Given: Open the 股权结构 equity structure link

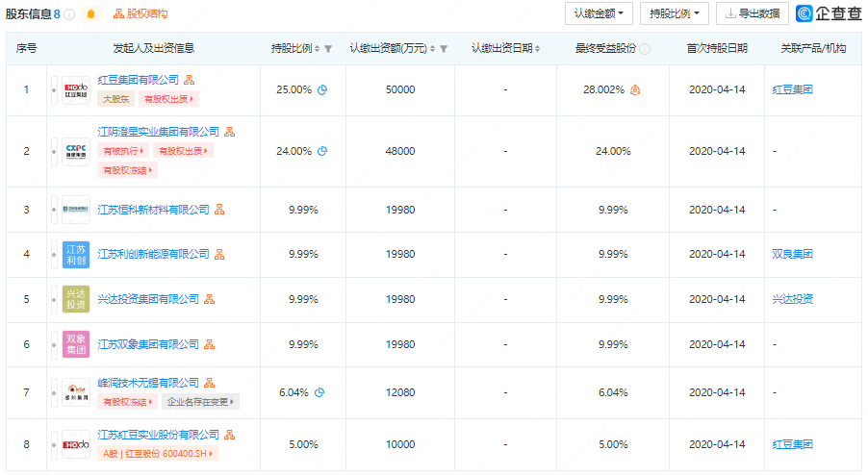Looking at the screenshot, I should tap(140, 14).
